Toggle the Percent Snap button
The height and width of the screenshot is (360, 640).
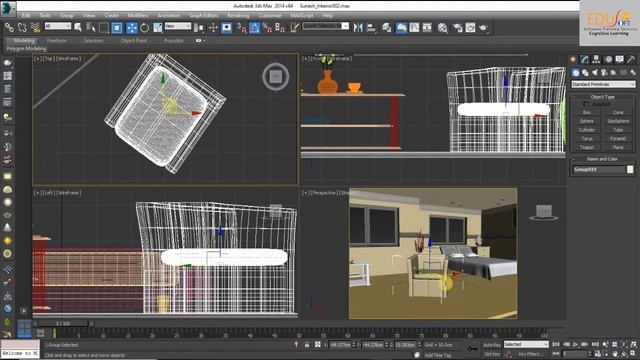[x=267, y=27]
